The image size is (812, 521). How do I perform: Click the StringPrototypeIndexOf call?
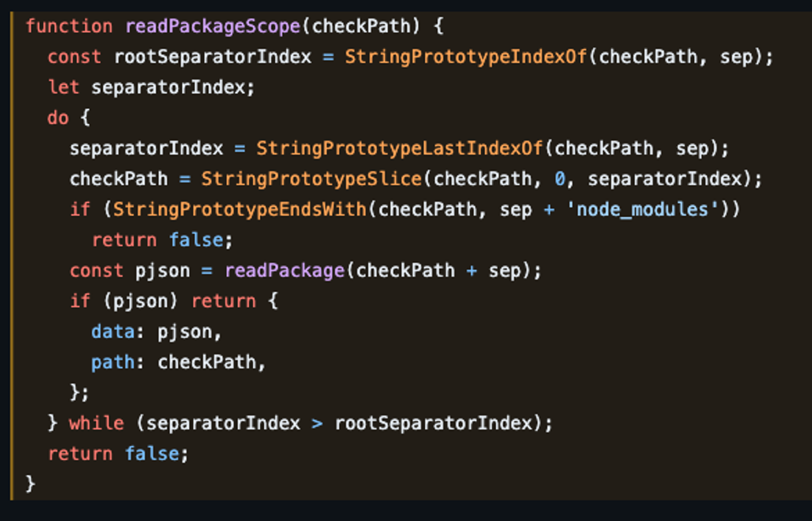tap(466, 57)
